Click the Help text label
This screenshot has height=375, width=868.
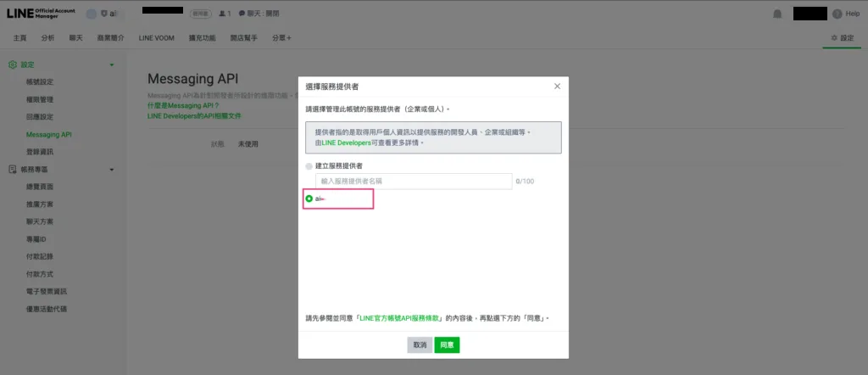(x=853, y=14)
